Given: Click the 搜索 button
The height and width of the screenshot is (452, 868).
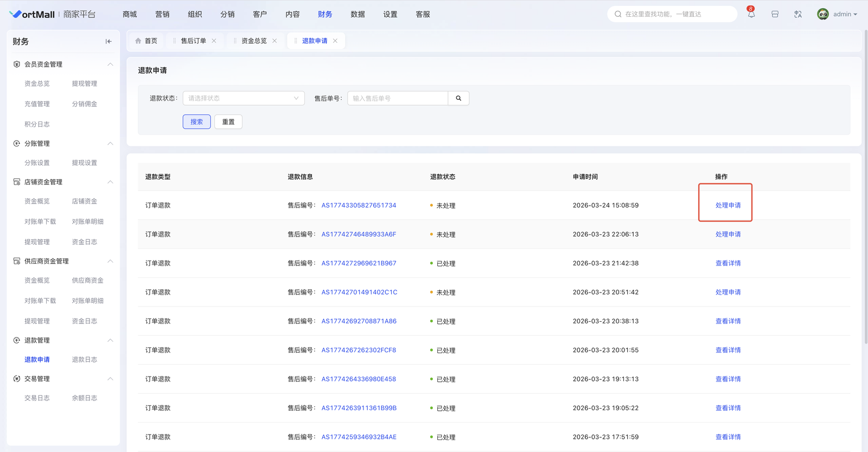Looking at the screenshot, I should point(196,122).
